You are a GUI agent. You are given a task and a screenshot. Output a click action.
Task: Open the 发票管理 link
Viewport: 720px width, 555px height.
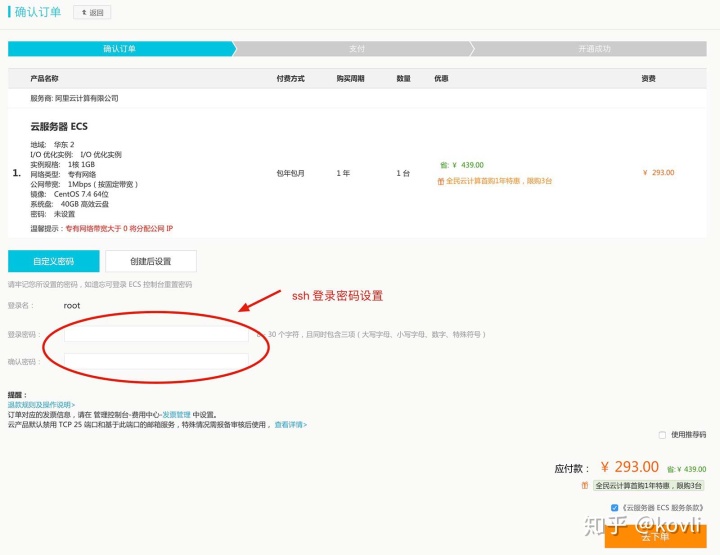(176, 415)
